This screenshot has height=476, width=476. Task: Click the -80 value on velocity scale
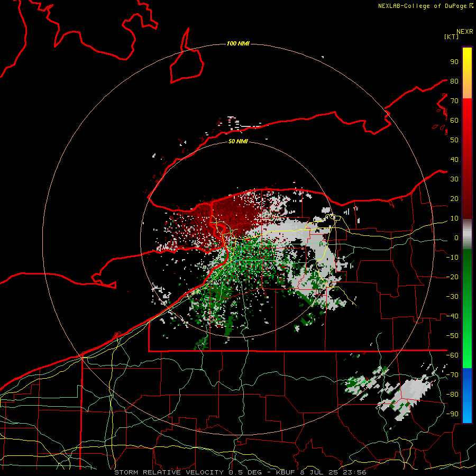[452, 395]
